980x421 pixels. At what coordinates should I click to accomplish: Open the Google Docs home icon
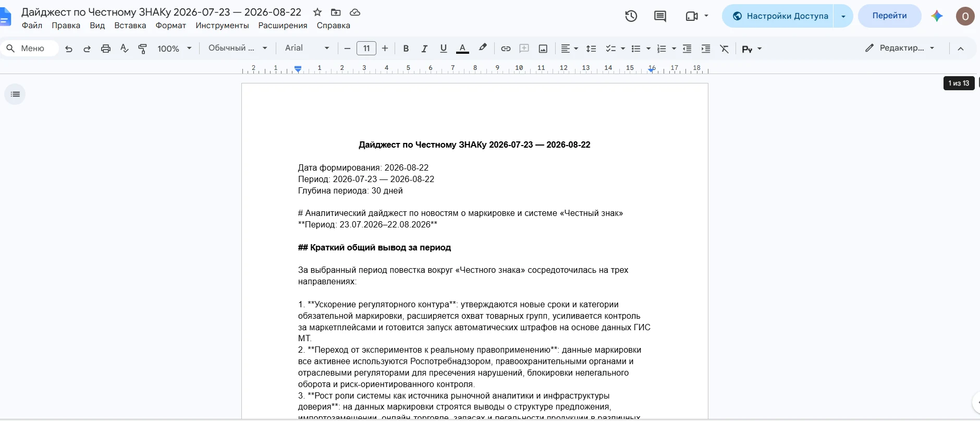click(5, 17)
